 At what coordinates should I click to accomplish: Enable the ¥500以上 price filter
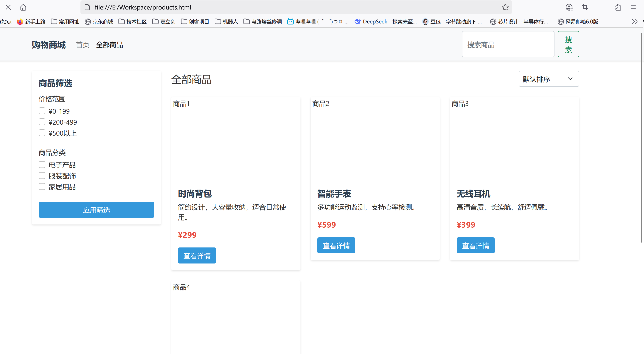click(42, 133)
